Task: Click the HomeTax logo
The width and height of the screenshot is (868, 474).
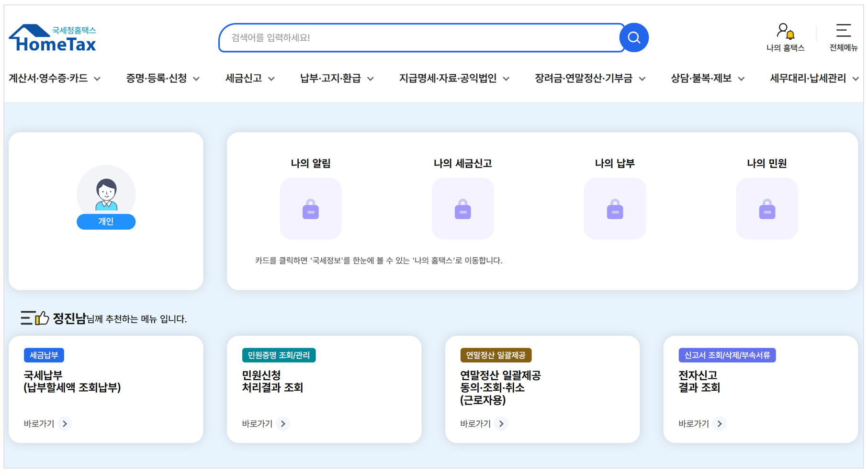Action: (x=52, y=38)
